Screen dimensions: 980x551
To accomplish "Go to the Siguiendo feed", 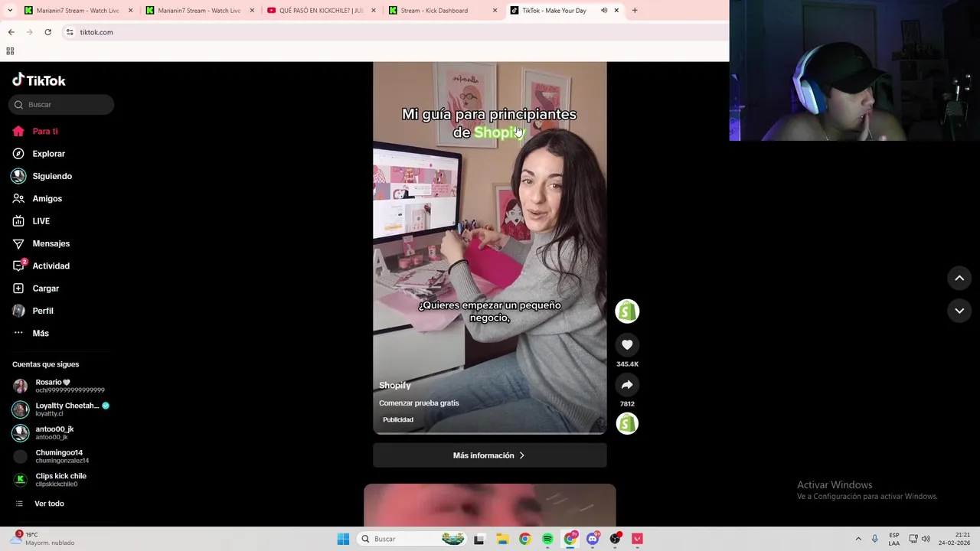I will (42, 176).
